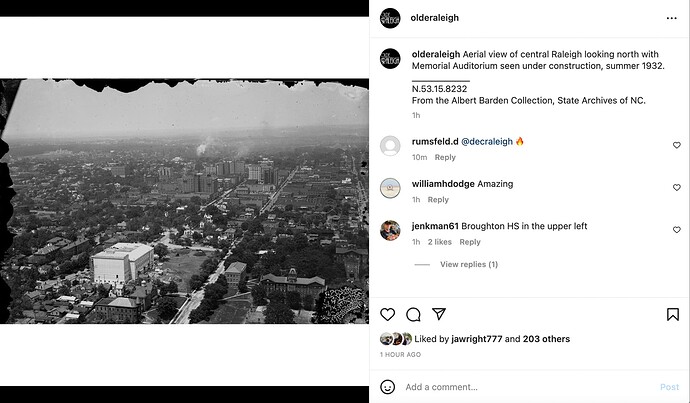
Task: Open the jenkman61 username link
Action: point(435,226)
